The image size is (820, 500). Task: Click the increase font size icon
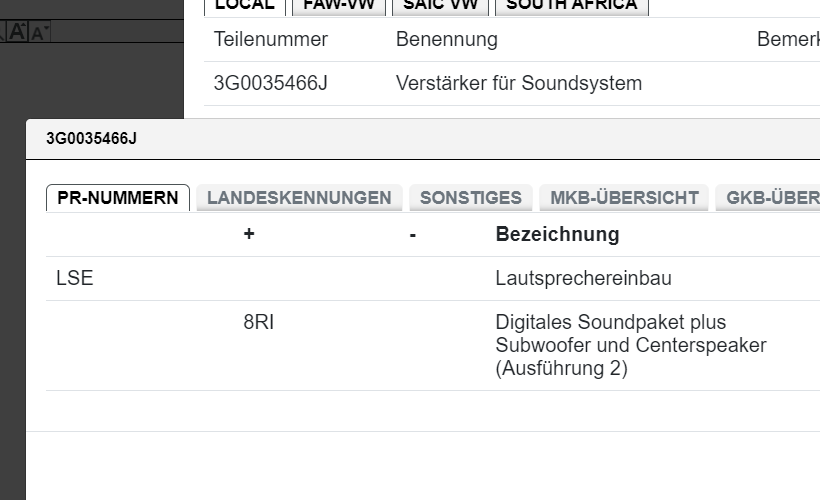[x=18, y=32]
